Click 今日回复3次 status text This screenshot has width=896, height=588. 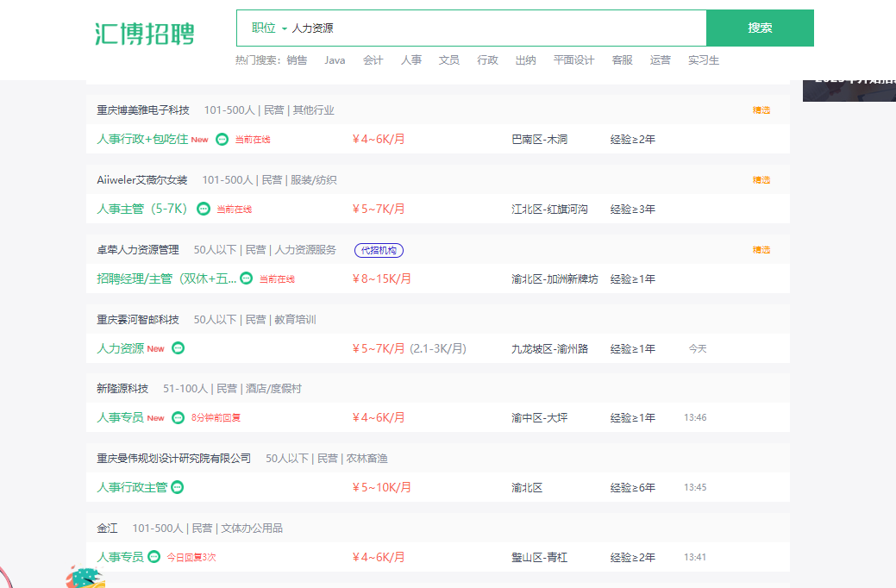click(191, 557)
